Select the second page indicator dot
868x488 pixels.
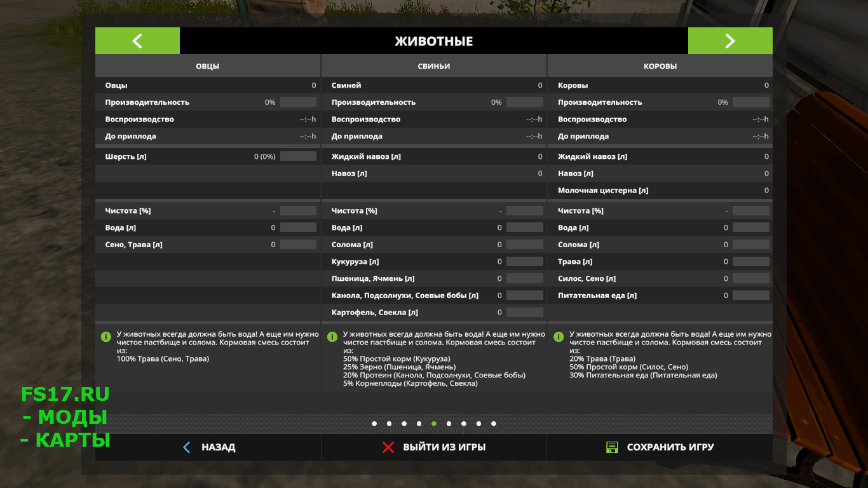389,423
